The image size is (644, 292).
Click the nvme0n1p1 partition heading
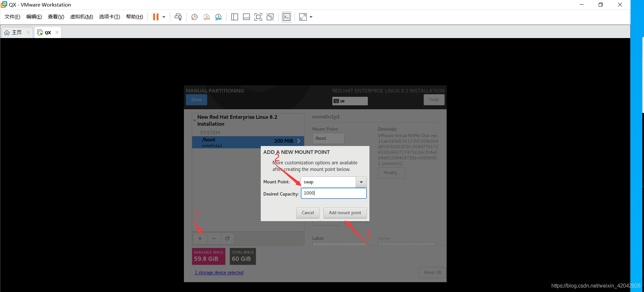(x=326, y=117)
